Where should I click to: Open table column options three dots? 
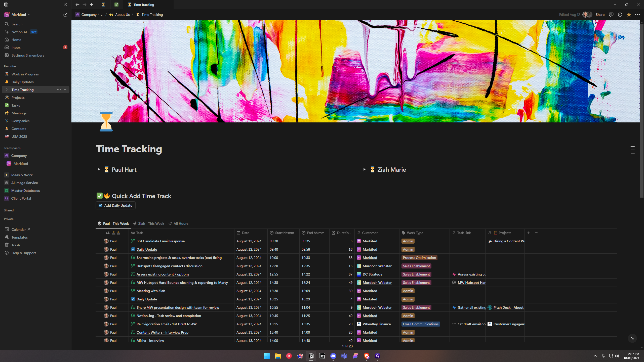click(537, 233)
